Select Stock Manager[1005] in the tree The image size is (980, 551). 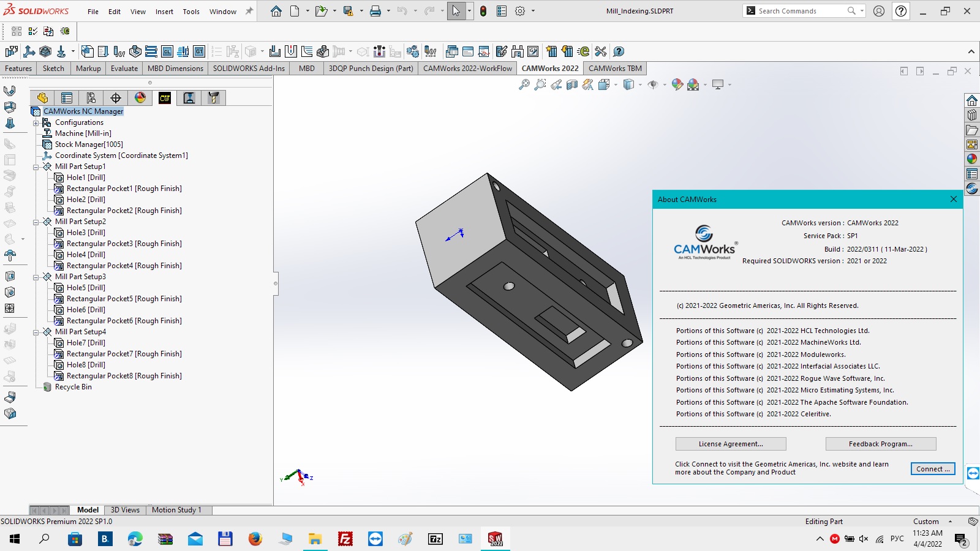click(x=89, y=144)
